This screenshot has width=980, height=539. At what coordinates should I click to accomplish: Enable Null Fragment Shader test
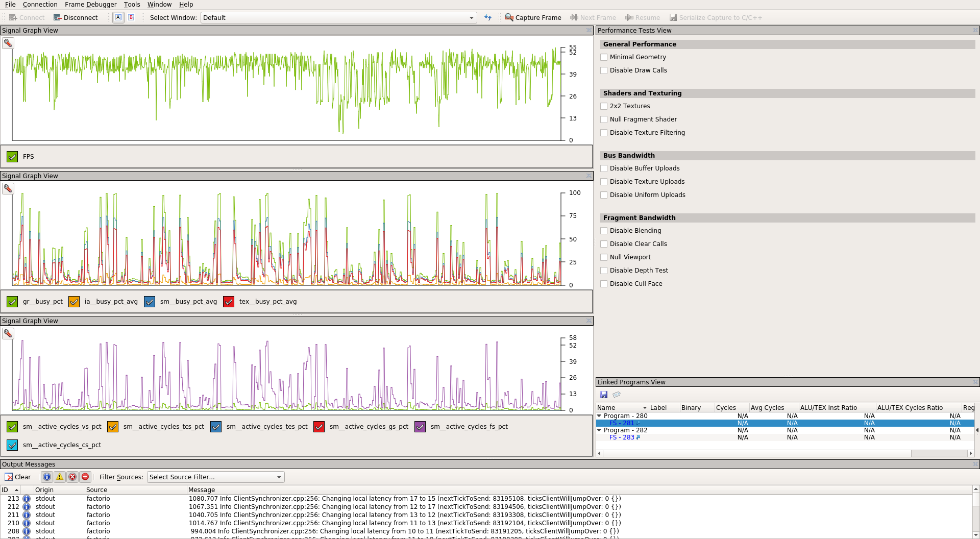(x=604, y=119)
